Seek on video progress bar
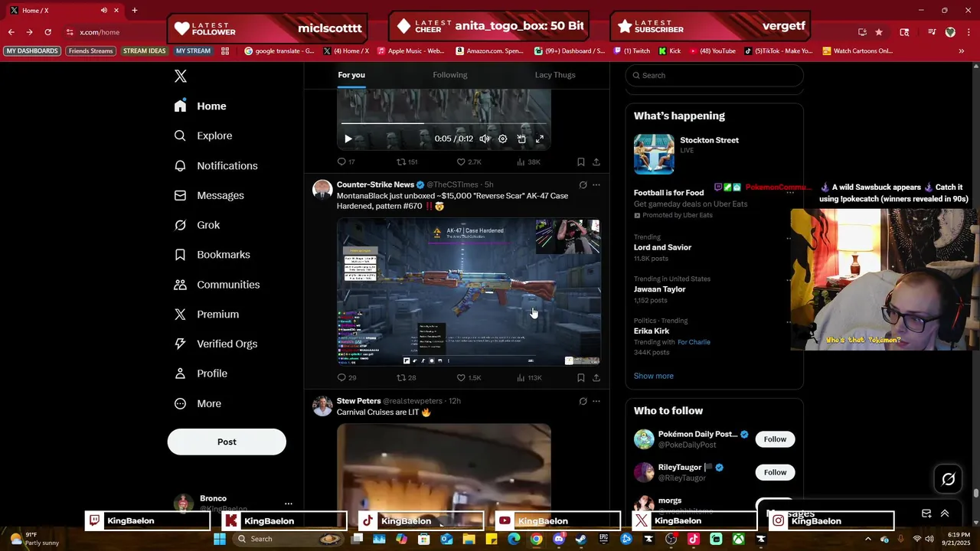 [444, 123]
